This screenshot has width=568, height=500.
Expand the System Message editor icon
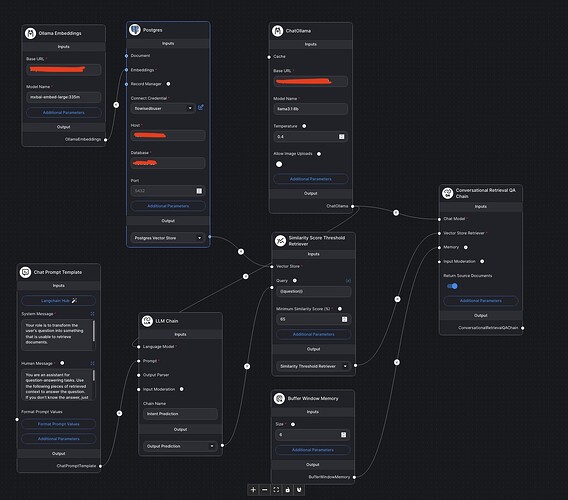[x=92, y=313]
